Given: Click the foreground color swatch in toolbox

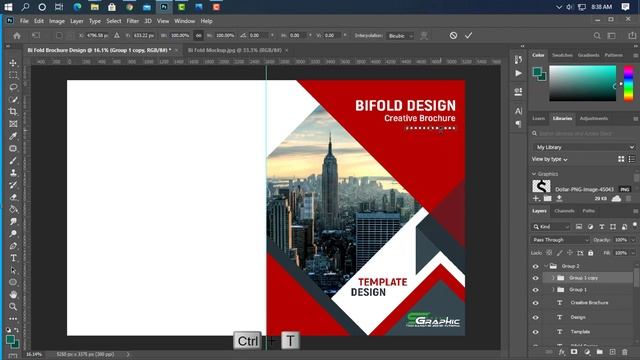Looking at the screenshot, I should [x=10, y=340].
